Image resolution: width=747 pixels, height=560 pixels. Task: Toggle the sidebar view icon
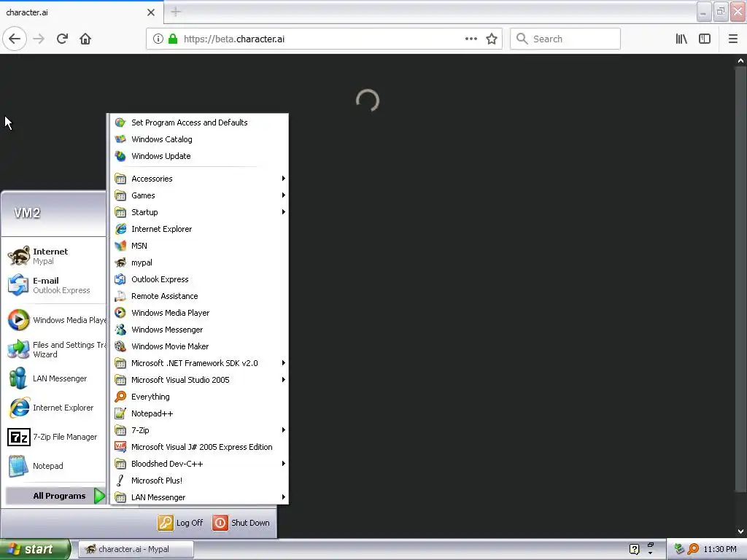click(705, 39)
